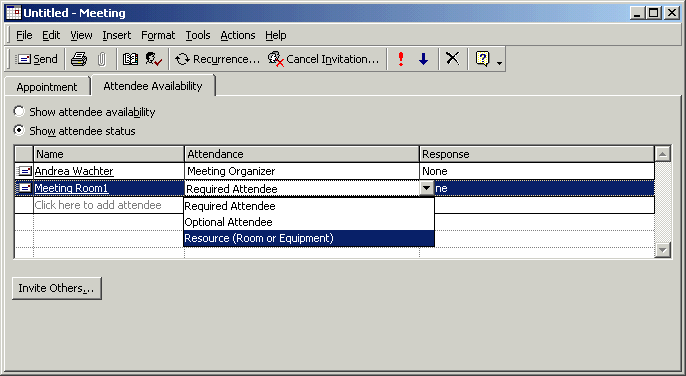Click the Required Attendee combo box field
The image size is (686, 376).
(301, 189)
